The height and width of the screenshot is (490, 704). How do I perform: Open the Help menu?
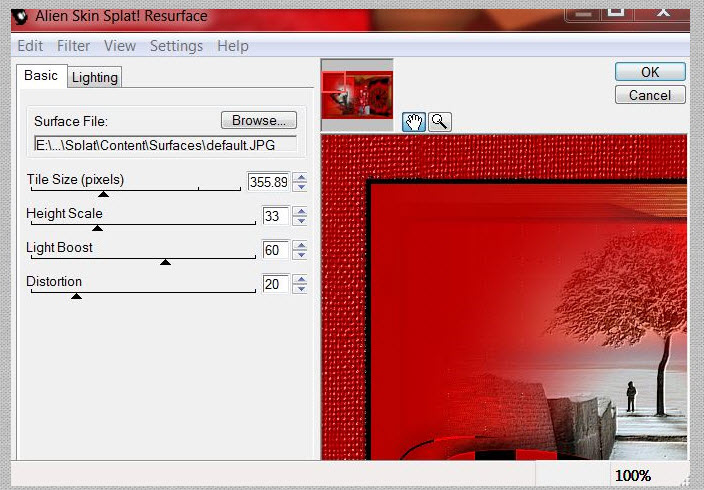233,46
